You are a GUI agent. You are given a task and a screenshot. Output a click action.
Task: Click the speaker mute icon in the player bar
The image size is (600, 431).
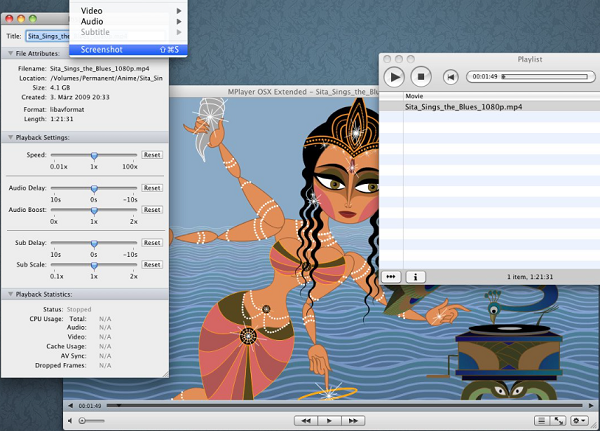70,421
